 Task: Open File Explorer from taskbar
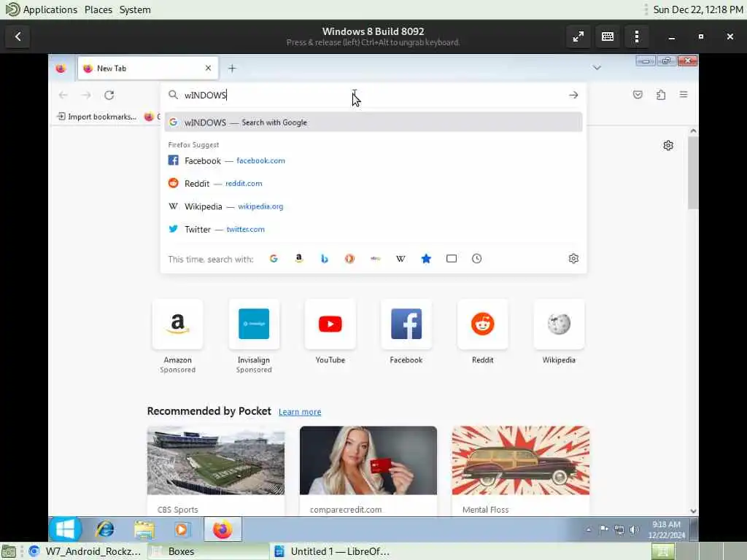[144, 529]
